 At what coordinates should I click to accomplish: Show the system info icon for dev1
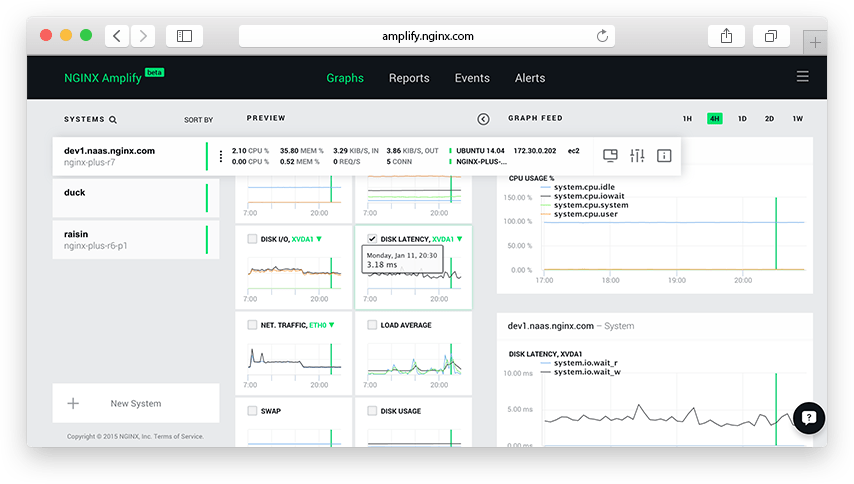[x=664, y=156]
